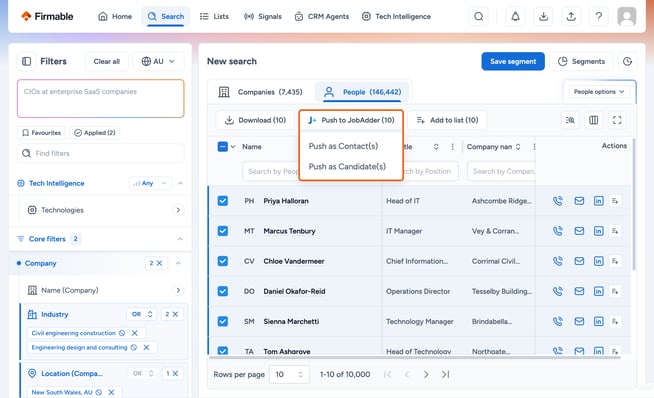Image resolution: width=654 pixels, height=398 pixels.
Task: Uncheck Daniel Okafor-Reid's row checkbox
Action: pos(223,291)
